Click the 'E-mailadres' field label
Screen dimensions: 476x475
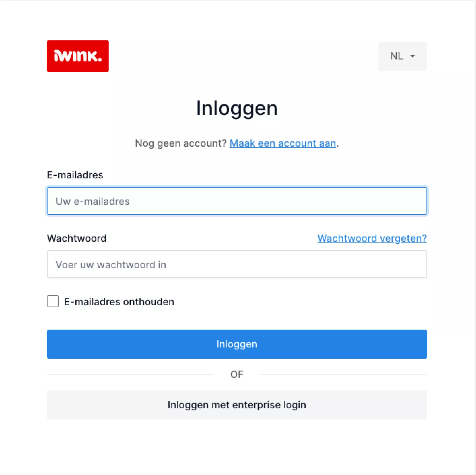[x=75, y=175]
